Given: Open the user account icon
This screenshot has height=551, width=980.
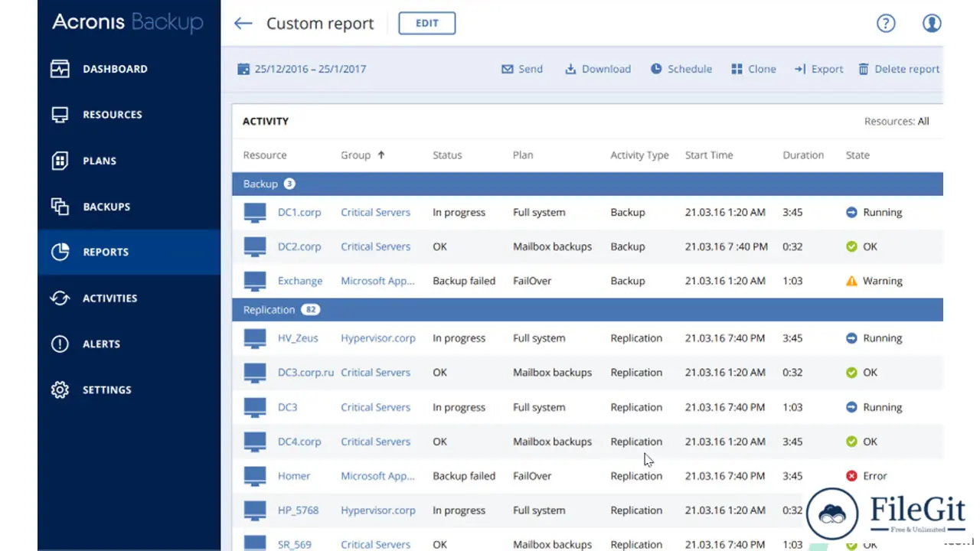Looking at the screenshot, I should [932, 23].
